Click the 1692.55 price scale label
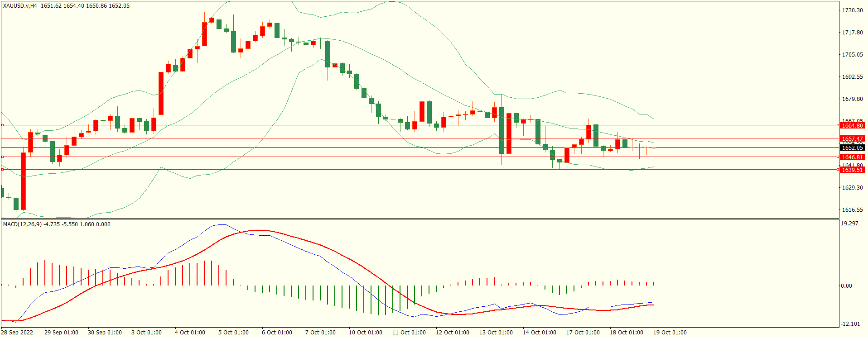The height and width of the screenshot is (338, 868). (852, 76)
